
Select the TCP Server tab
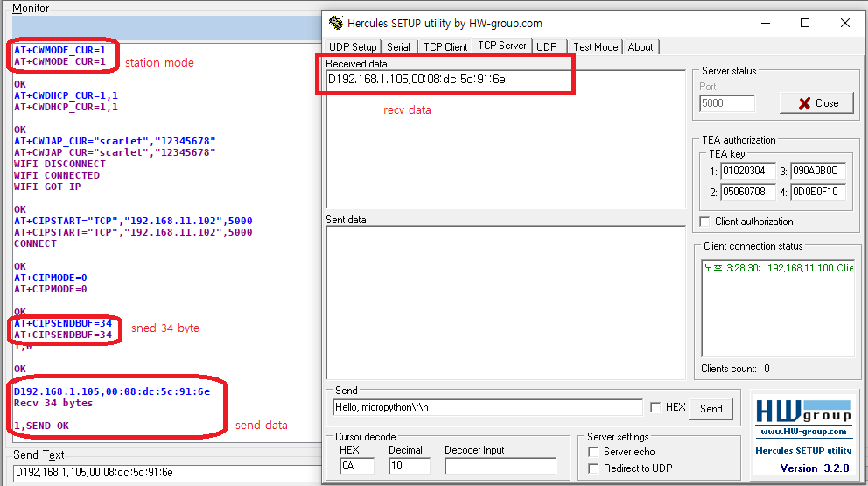pyautogui.click(x=502, y=46)
